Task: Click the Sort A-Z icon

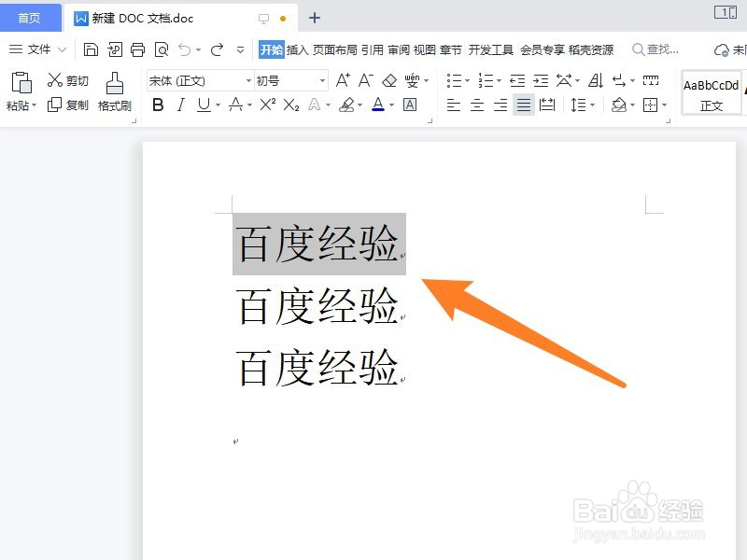Action: (x=596, y=80)
